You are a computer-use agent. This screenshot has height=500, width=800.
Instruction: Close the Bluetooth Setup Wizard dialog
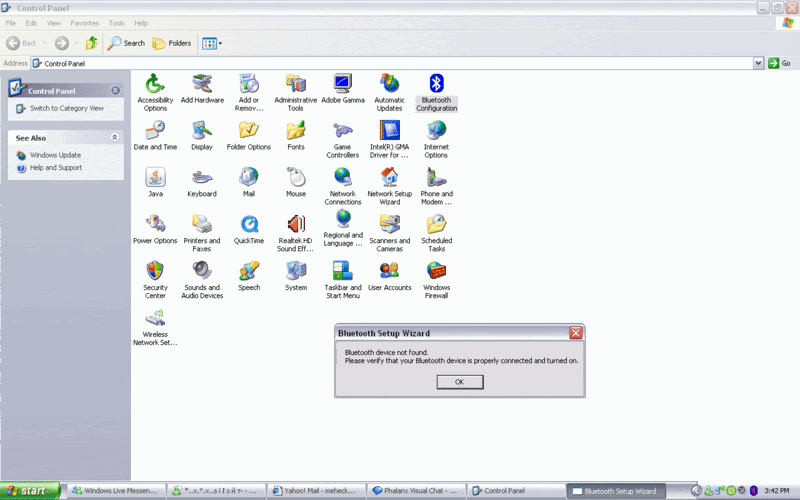576,333
